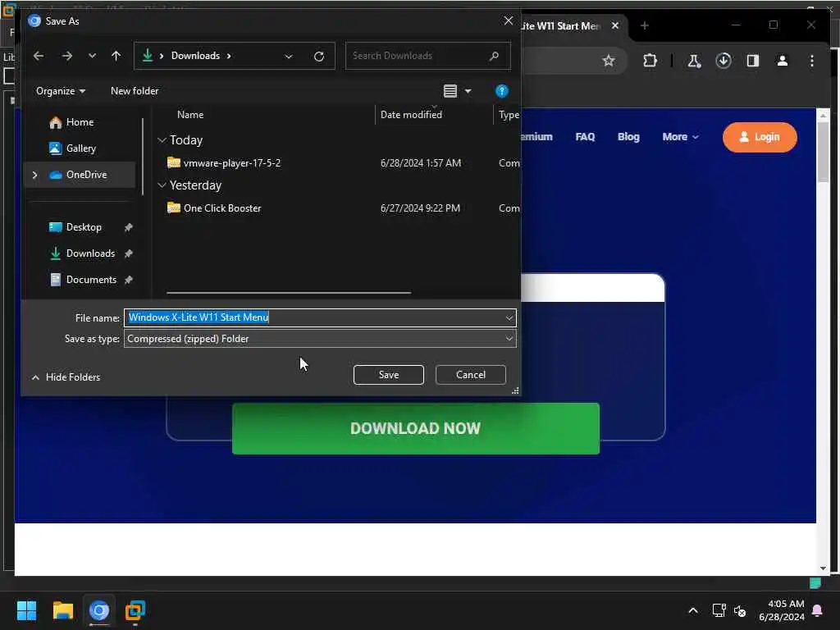The height and width of the screenshot is (630, 840).
Task: Click the Search Downloads field
Action: coord(427,56)
